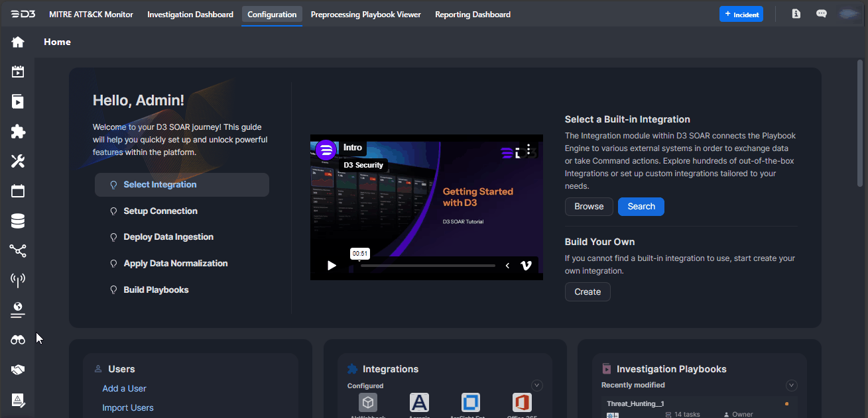Open the user profile avatar in top bar
This screenshot has width=868, height=418.
(x=849, y=14)
